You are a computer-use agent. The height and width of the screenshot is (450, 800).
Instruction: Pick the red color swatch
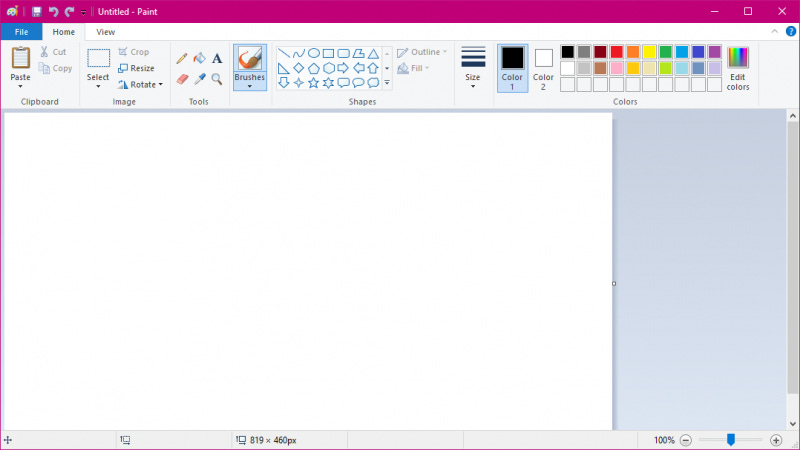pyautogui.click(x=616, y=52)
